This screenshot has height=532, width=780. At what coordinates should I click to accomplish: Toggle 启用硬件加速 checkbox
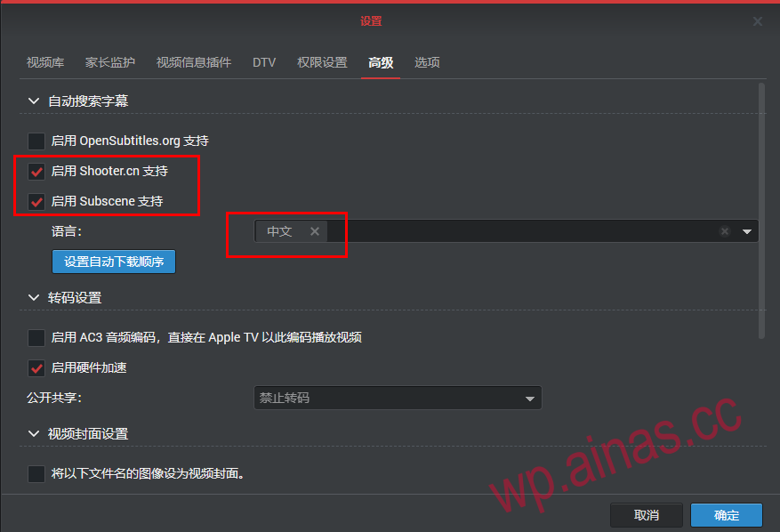tap(36, 368)
